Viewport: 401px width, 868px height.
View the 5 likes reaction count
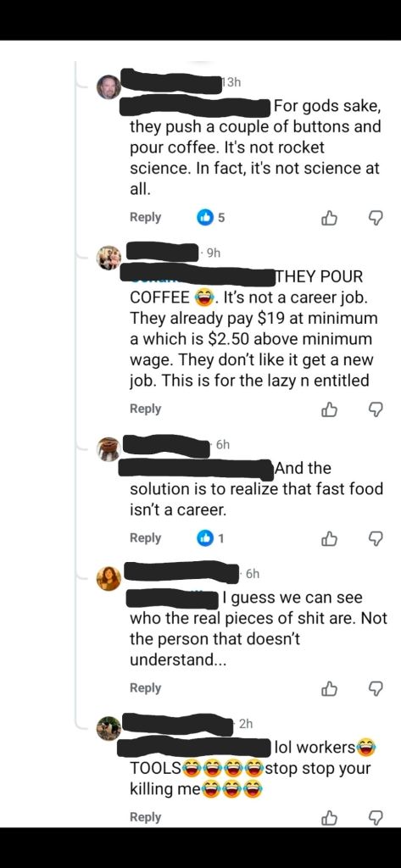pos(212,218)
